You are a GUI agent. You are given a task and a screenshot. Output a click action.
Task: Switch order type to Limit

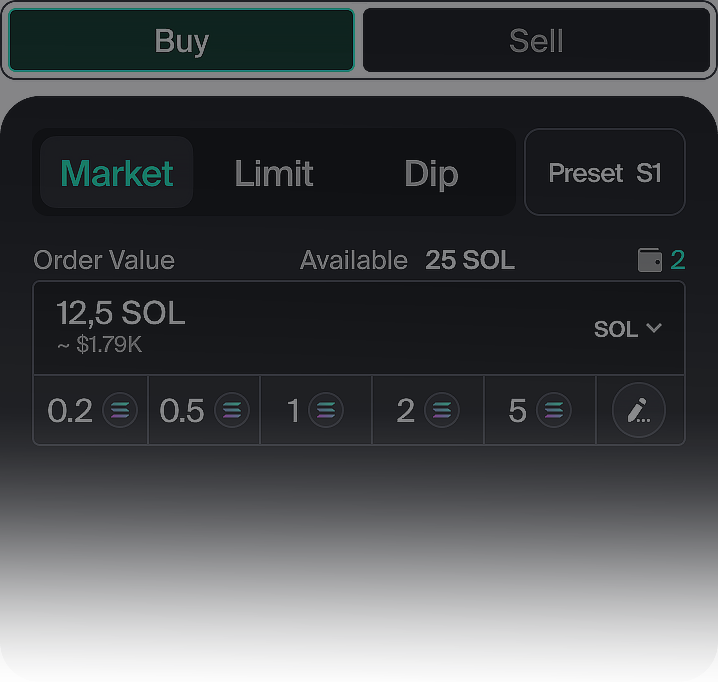(x=273, y=173)
